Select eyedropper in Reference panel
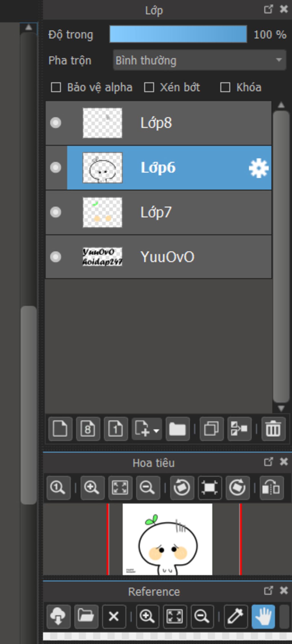The image size is (292, 644). (x=236, y=616)
